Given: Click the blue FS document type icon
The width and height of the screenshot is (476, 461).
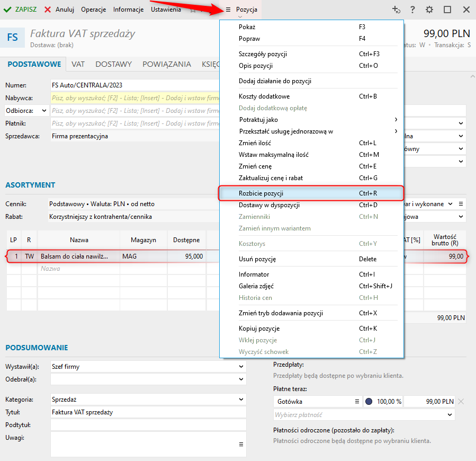Looking at the screenshot, I should click(x=12, y=38).
